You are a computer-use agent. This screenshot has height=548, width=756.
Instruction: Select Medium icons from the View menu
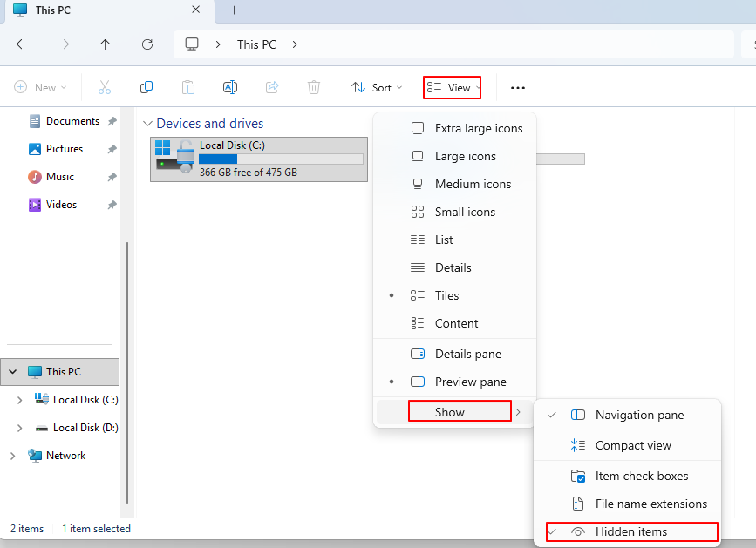pyautogui.click(x=473, y=184)
